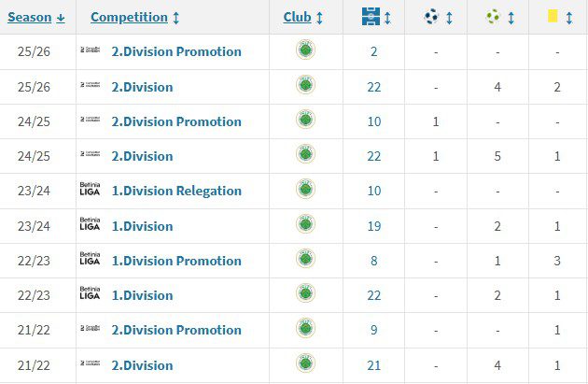The height and width of the screenshot is (384, 588).
Task: Click club crest in 23/24 1.Division Relegation row
Action: (305, 191)
